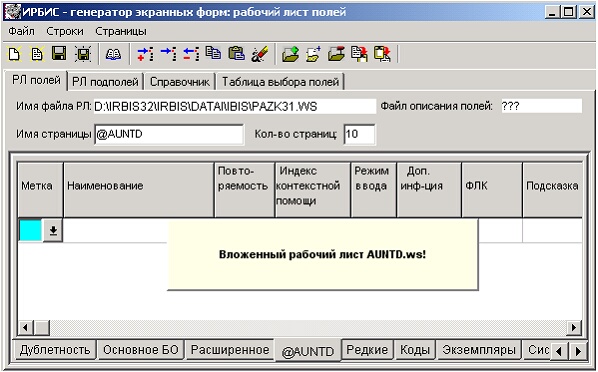Select the Редкие page tab

point(367,350)
